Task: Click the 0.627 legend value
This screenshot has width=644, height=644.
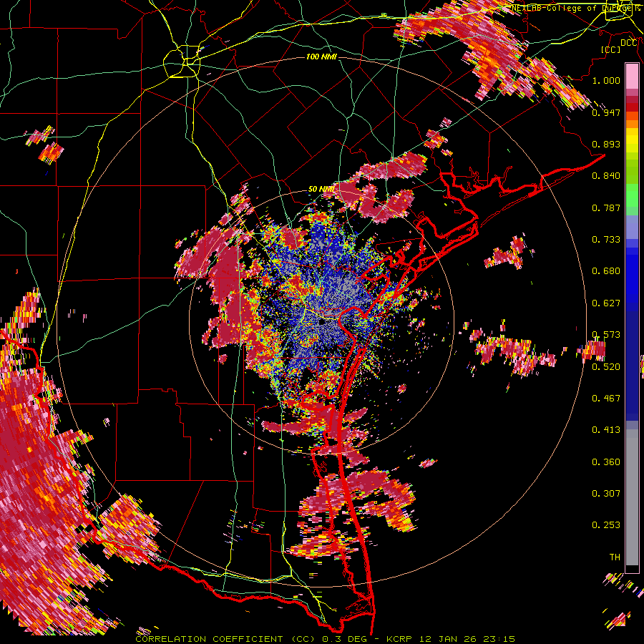Action: coord(606,303)
